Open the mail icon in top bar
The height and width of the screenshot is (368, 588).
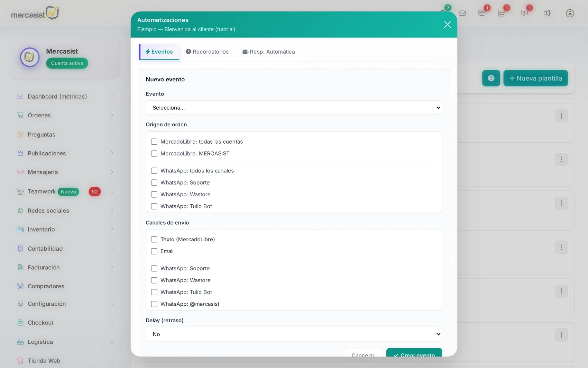[462, 13]
